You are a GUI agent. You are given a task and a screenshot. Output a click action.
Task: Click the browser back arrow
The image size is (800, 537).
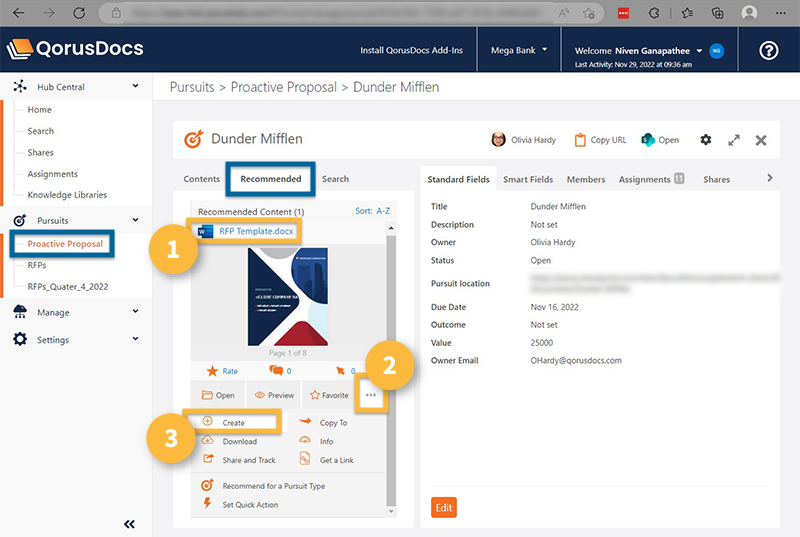[x=19, y=13]
